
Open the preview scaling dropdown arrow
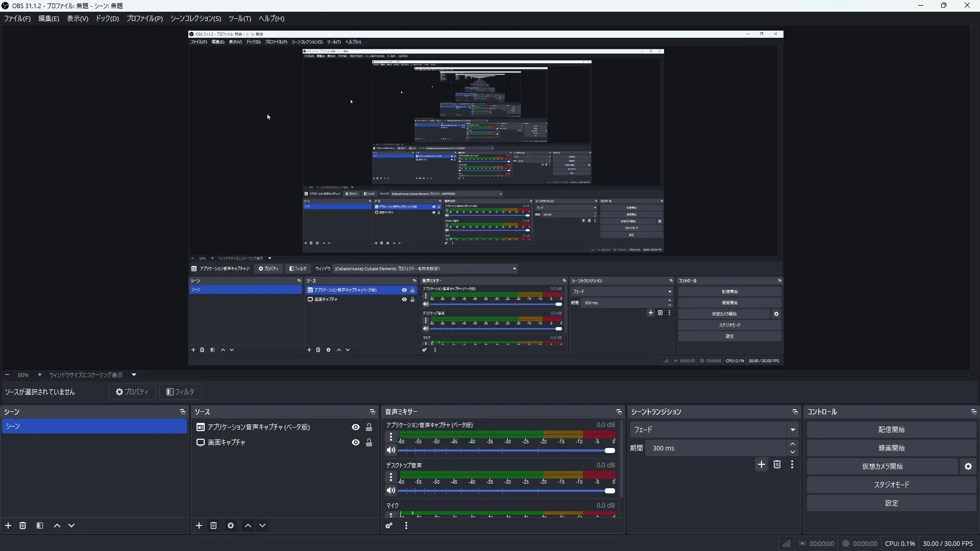pyautogui.click(x=134, y=375)
